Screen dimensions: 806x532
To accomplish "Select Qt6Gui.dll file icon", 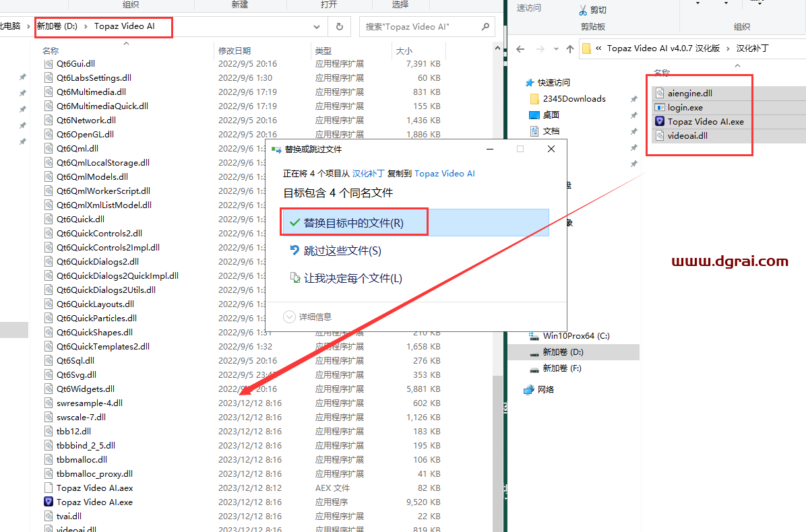I will pyautogui.click(x=49, y=64).
